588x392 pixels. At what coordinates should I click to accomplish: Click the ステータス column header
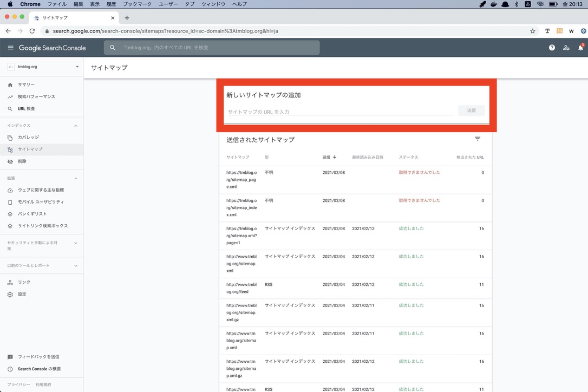point(408,157)
